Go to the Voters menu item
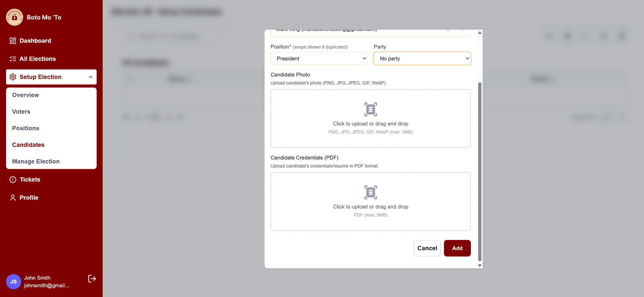This screenshot has height=297, width=644. click(21, 112)
